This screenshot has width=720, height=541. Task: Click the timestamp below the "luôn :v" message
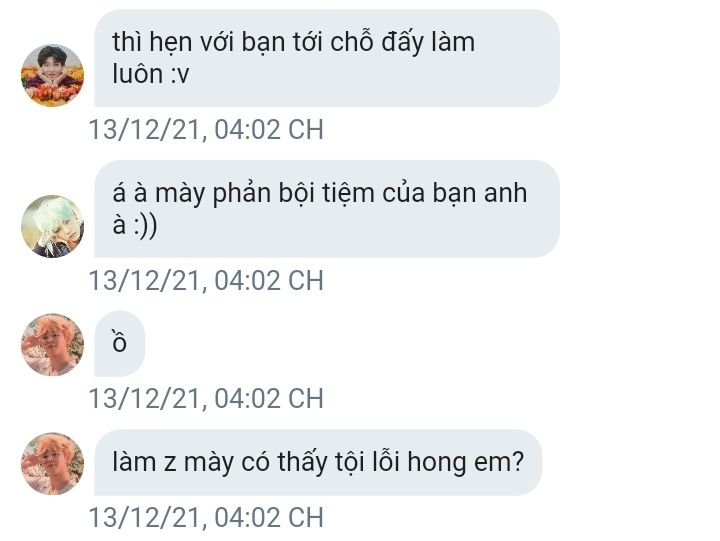click(x=206, y=130)
